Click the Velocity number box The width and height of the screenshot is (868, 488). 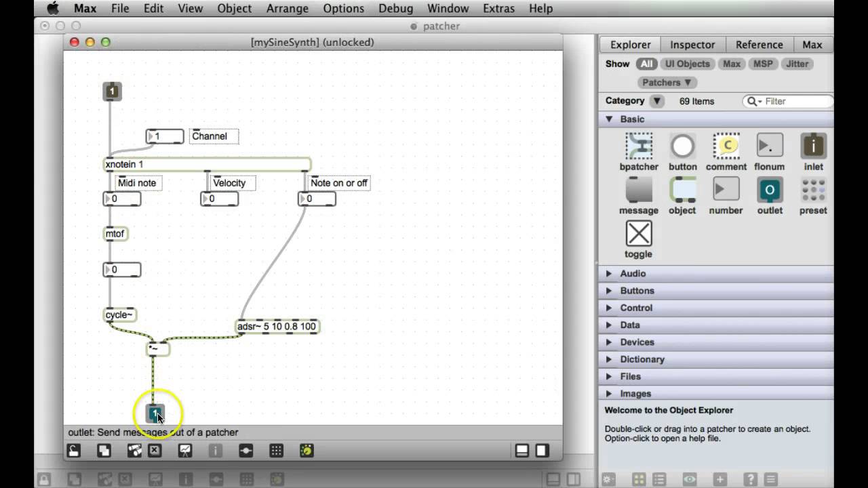tap(220, 199)
